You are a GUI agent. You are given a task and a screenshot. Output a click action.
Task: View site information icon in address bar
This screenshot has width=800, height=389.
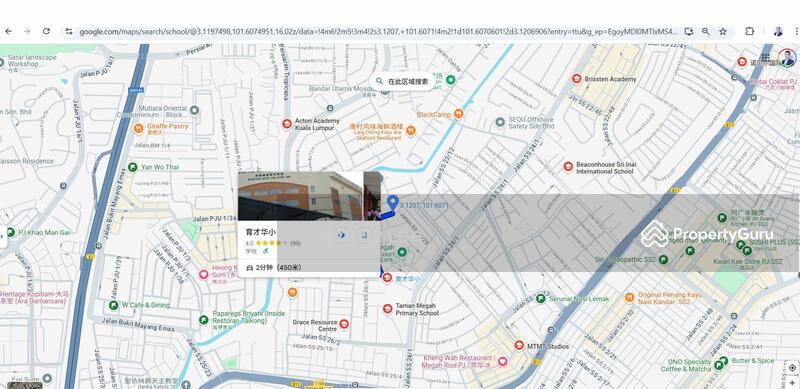click(69, 32)
